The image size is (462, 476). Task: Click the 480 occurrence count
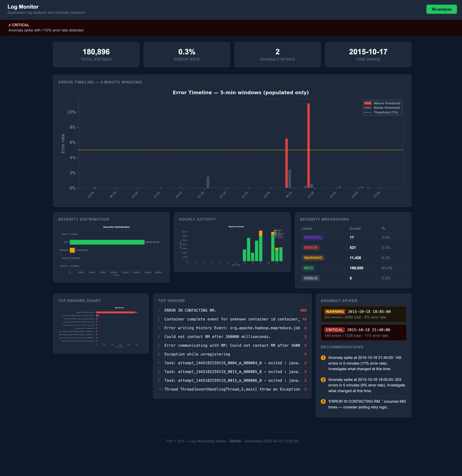click(303, 310)
